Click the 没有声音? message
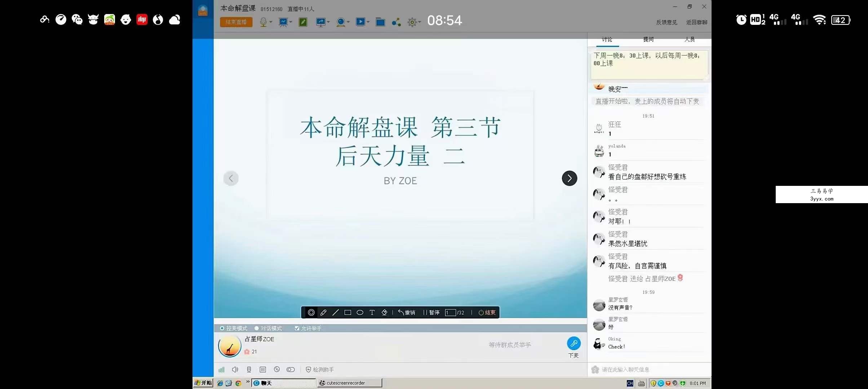 [x=620, y=308]
